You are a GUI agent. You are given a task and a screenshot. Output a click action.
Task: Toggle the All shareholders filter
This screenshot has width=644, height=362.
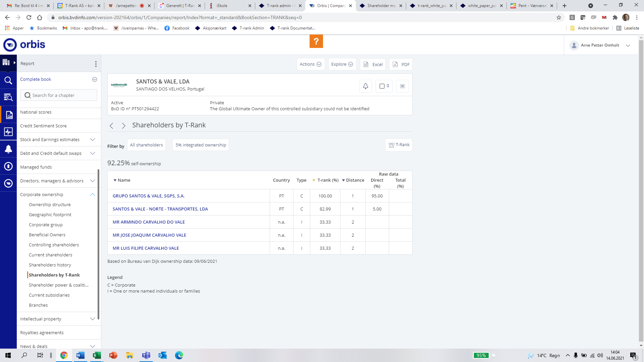[146, 145]
